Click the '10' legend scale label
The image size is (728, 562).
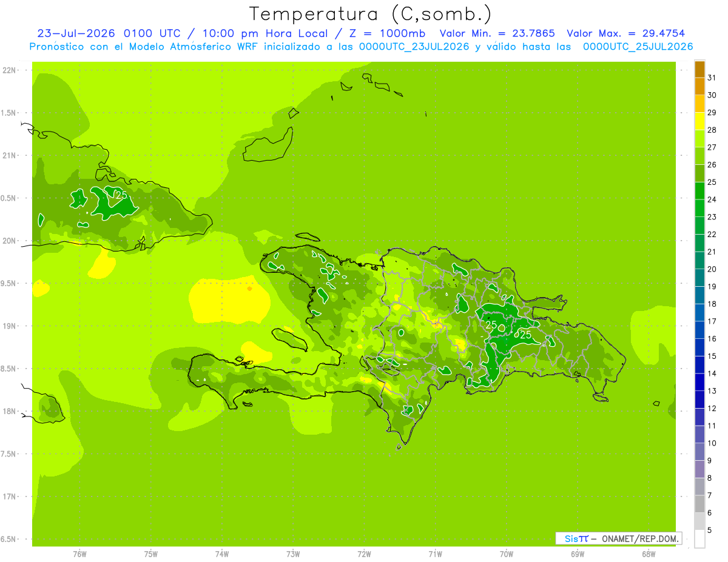[712, 443]
